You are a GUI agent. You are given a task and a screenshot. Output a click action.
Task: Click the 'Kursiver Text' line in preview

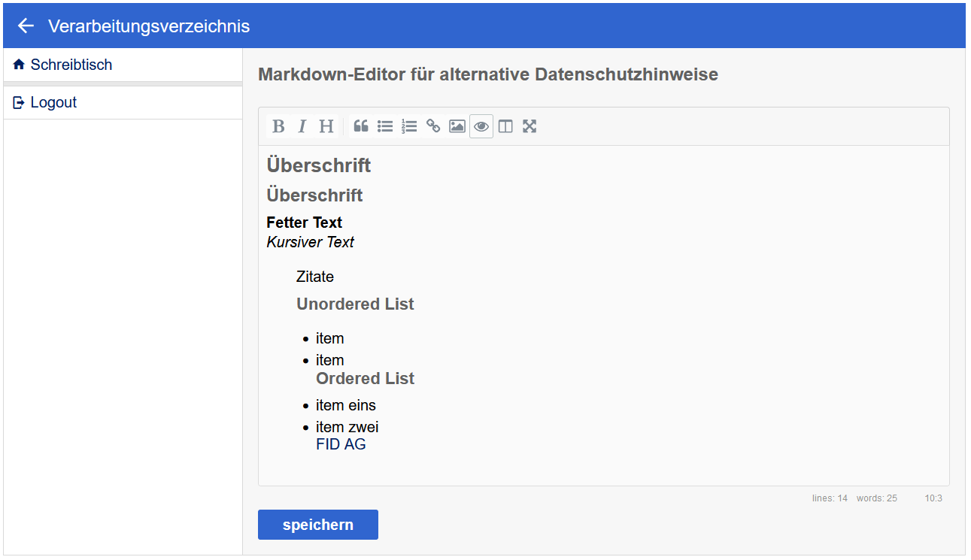pyautogui.click(x=310, y=242)
